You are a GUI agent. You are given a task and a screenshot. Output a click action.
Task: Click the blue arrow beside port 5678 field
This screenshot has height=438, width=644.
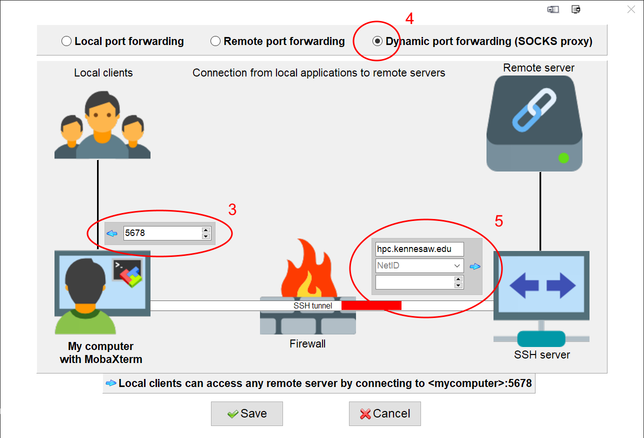pos(110,233)
